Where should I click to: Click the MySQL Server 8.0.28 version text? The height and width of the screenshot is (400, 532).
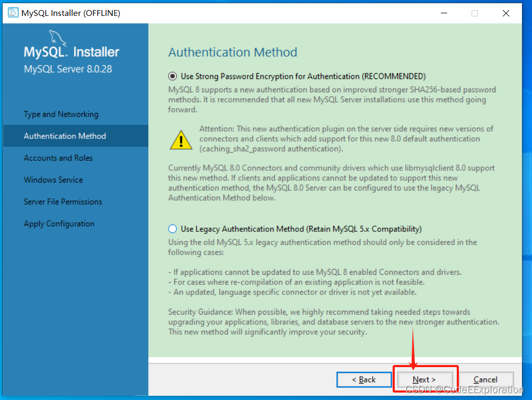68,69
